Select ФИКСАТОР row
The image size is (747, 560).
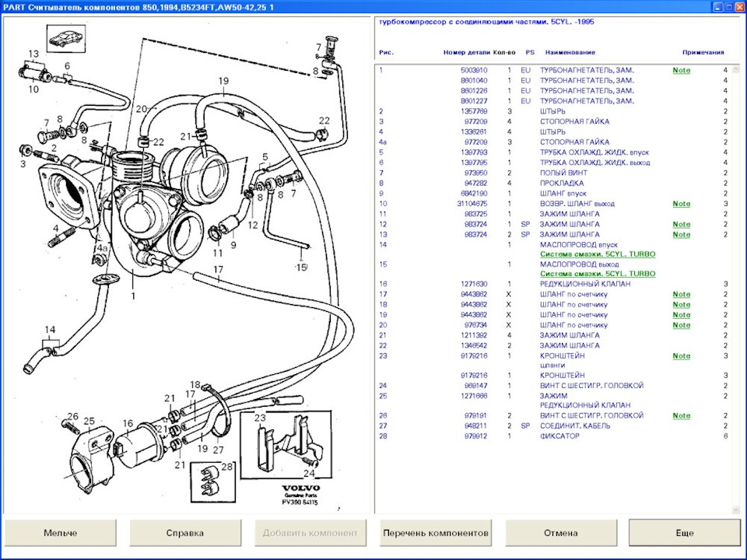[553, 436]
